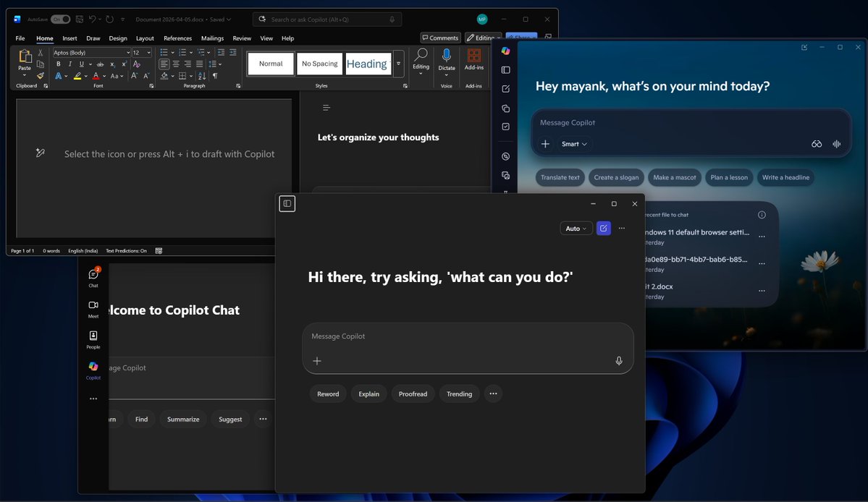Image resolution: width=868 pixels, height=502 pixels.
Task: Toggle Superscript in Word font group
Action: [124, 64]
